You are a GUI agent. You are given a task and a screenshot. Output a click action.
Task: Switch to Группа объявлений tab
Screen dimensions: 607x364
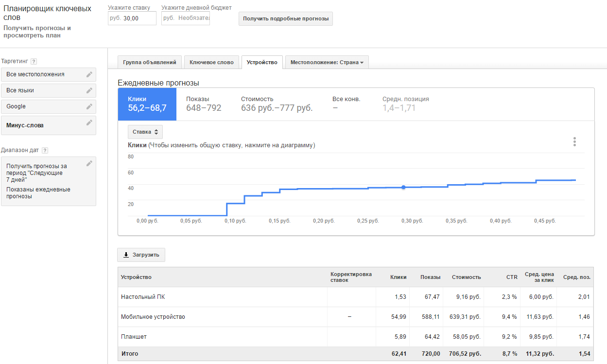[149, 62]
